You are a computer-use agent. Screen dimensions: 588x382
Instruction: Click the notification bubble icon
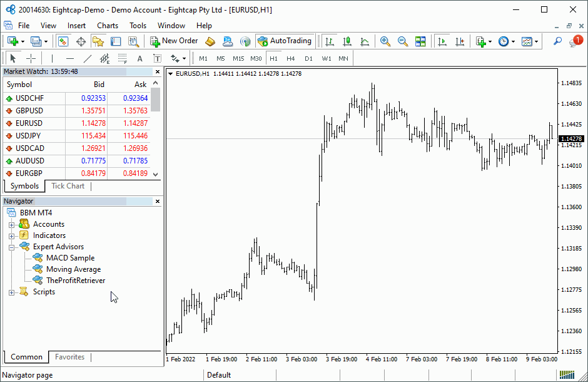click(575, 41)
